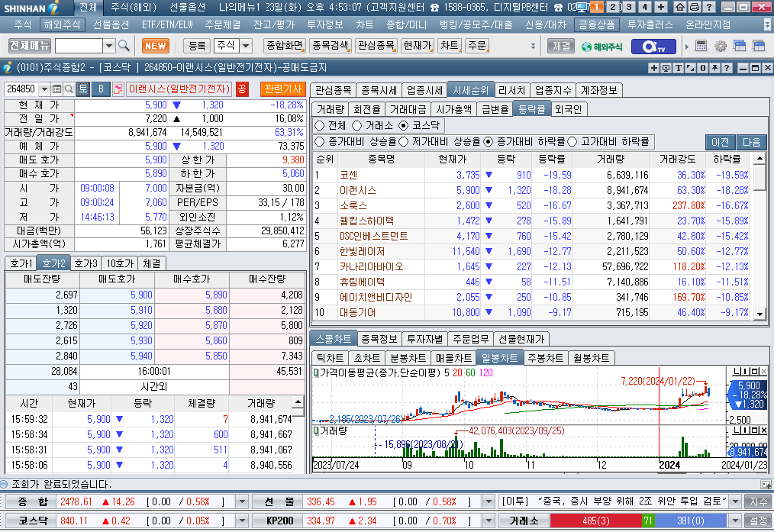Click 카나리아바이오 row name
Viewport: 774px width, 532px height.
[x=371, y=267]
